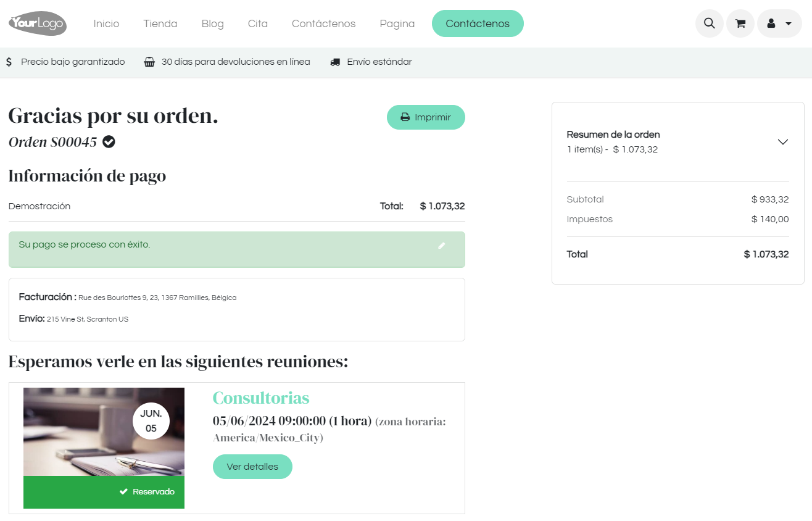Open the shopping cart icon

(740, 23)
